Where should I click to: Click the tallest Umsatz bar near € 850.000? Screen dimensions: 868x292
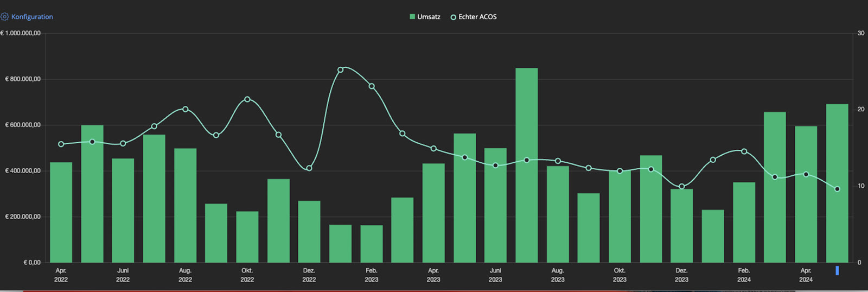[527, 165]
